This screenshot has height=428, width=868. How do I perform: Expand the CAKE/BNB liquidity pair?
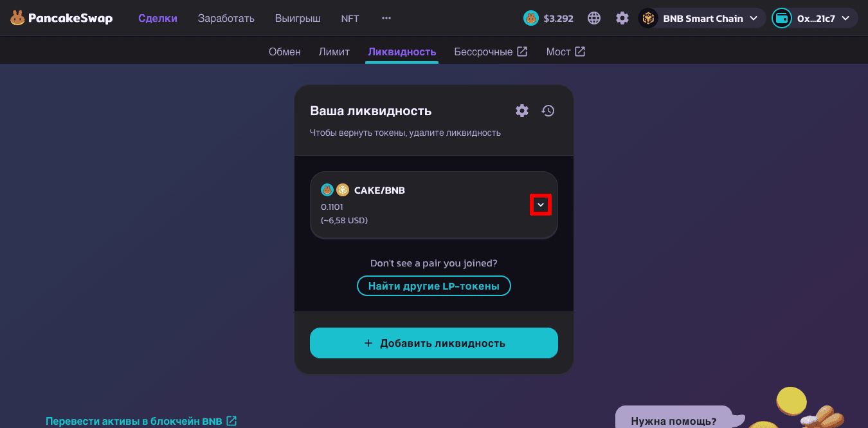(541, 205)
